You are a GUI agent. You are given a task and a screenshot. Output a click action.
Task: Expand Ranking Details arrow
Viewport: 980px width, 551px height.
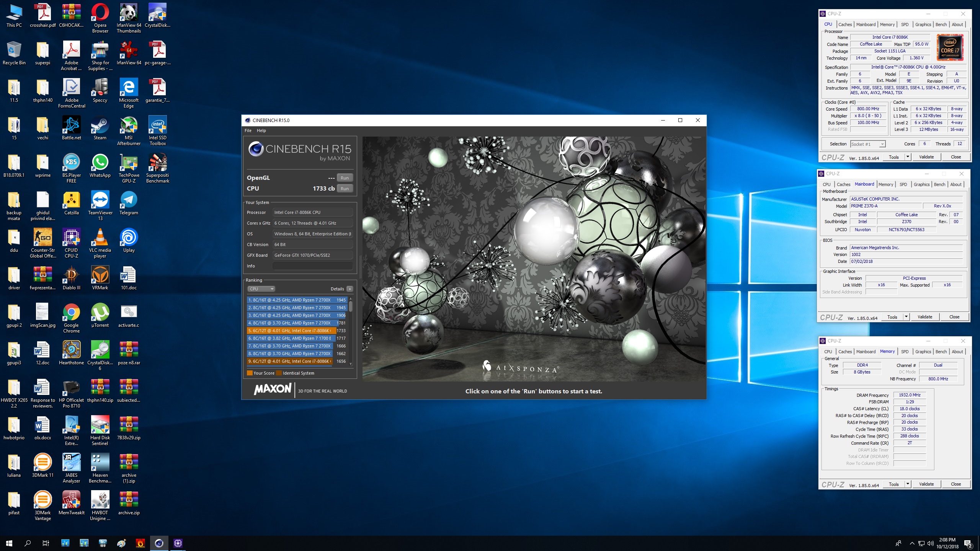click(350, 289)
